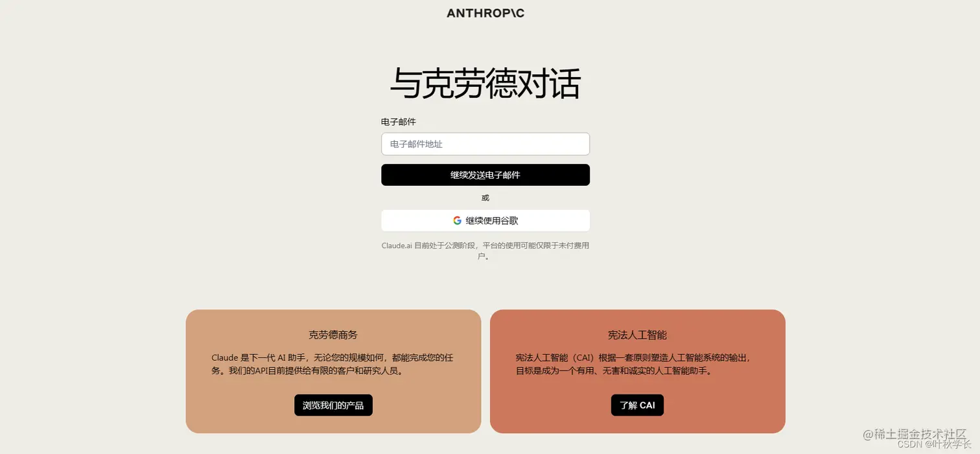Click the Google G icon
This screenshot has width=980, height=454.
tap(457, 220)
